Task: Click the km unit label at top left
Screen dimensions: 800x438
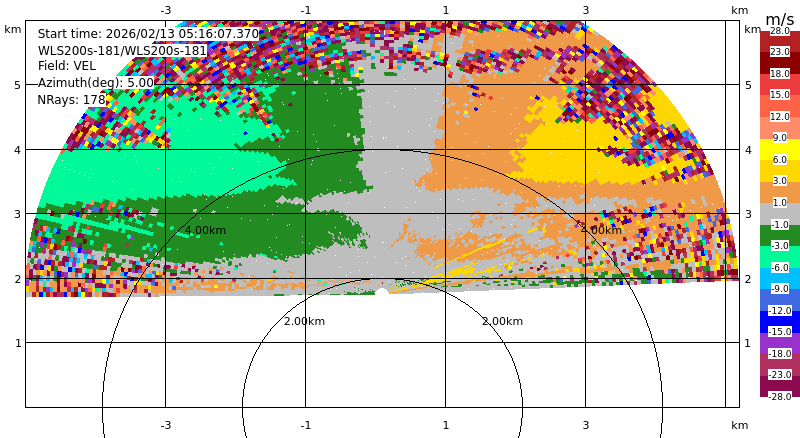Action: 13,29
